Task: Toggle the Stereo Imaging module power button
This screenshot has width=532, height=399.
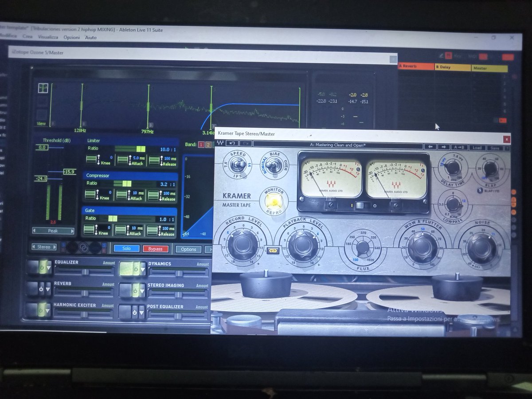Action: tap(134, 290)
